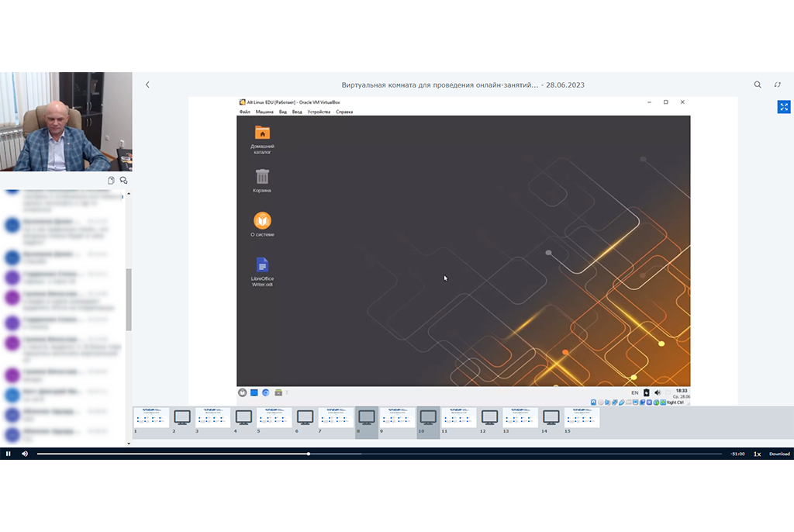
Task: Select slide thumbnail 15
Action: tap(582, 417)
